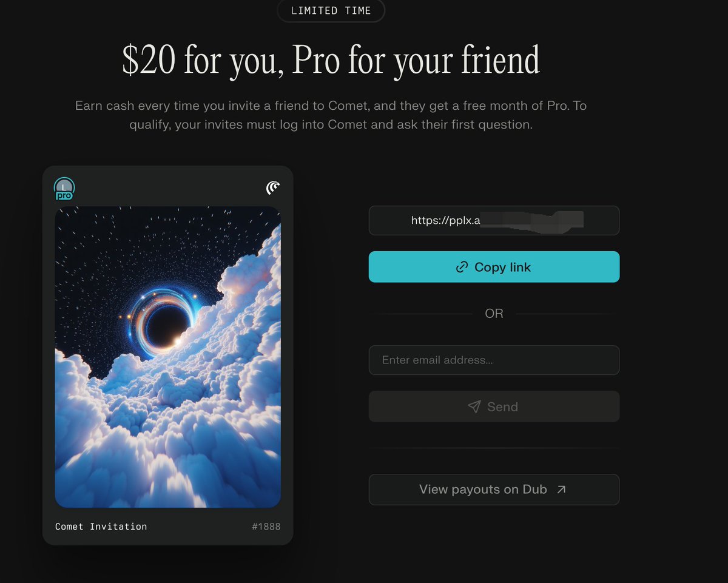Click the disabled Send button label

[x=502, y=406]
